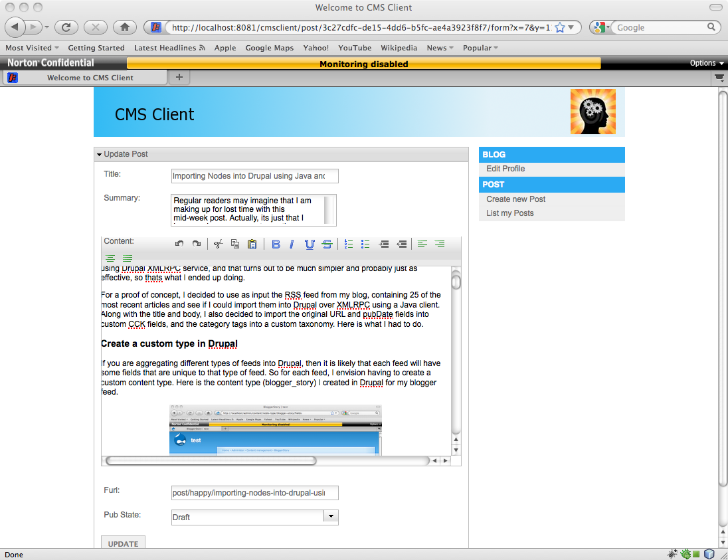728x560 pixels.
Task: Open the Wikipedia bookmark
Action: [x=399, y=48]
